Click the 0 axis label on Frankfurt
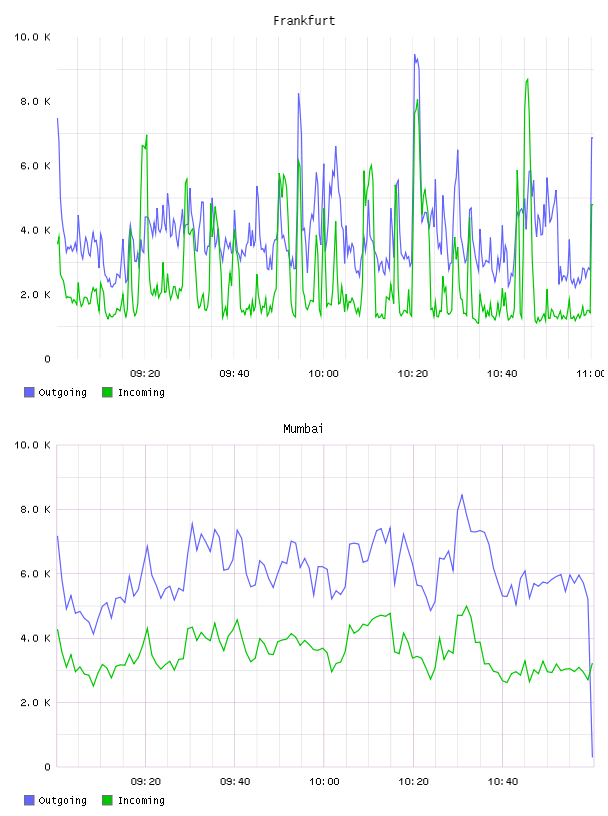This screenshot has width=608, height=816. click(x=47, y=359)
